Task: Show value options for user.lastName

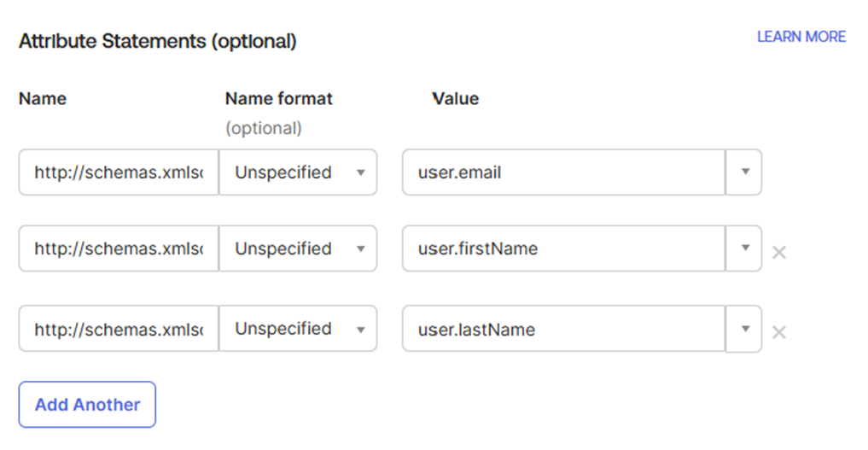Action: click(x=744, y=329)
